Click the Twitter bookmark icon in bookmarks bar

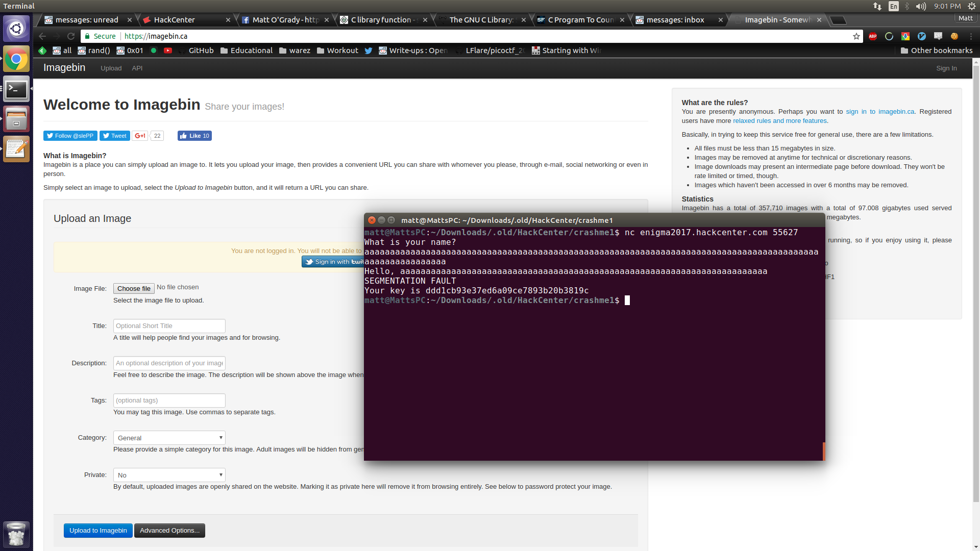coord(369,51)
